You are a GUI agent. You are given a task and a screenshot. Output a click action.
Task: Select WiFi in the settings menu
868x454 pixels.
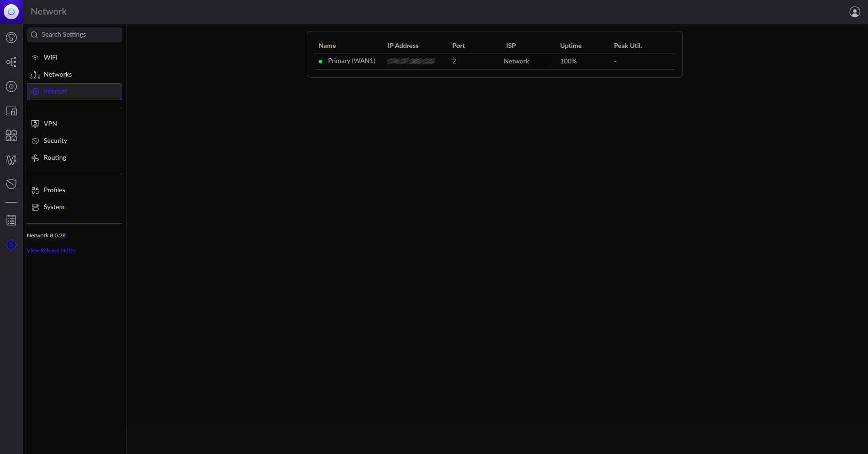click(x=50, y=57)
